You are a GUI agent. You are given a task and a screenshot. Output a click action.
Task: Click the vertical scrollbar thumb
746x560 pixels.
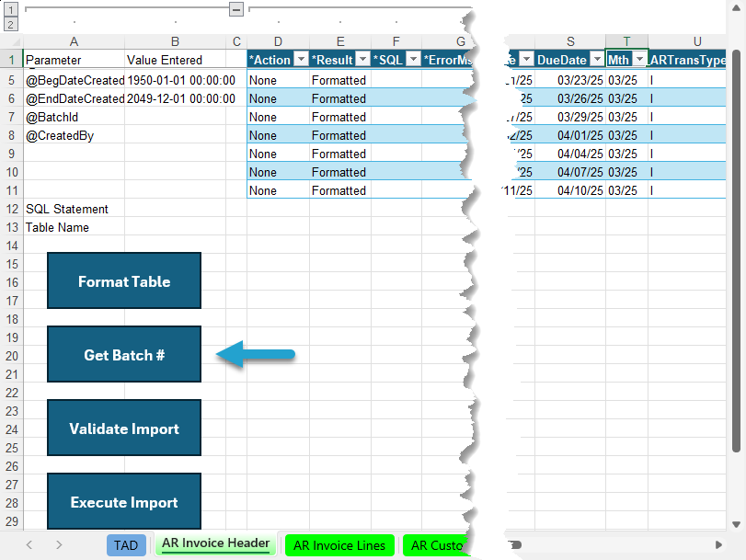[x=736, y=250]
